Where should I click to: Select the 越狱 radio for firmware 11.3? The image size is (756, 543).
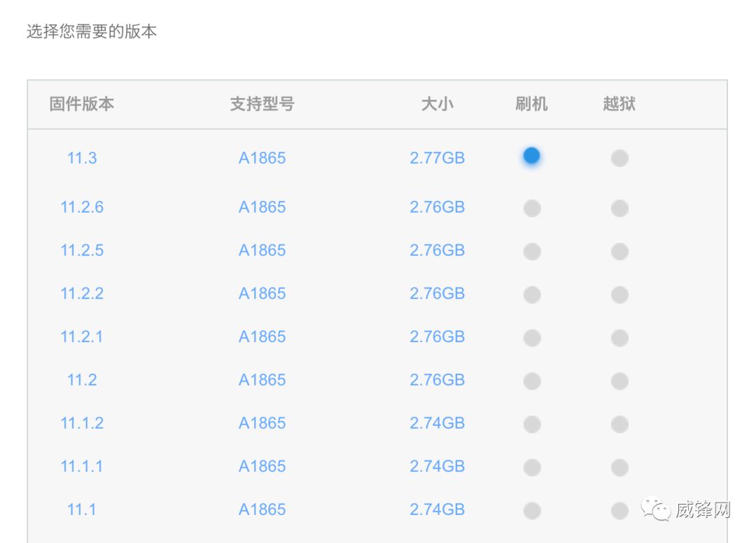point(619,158)
